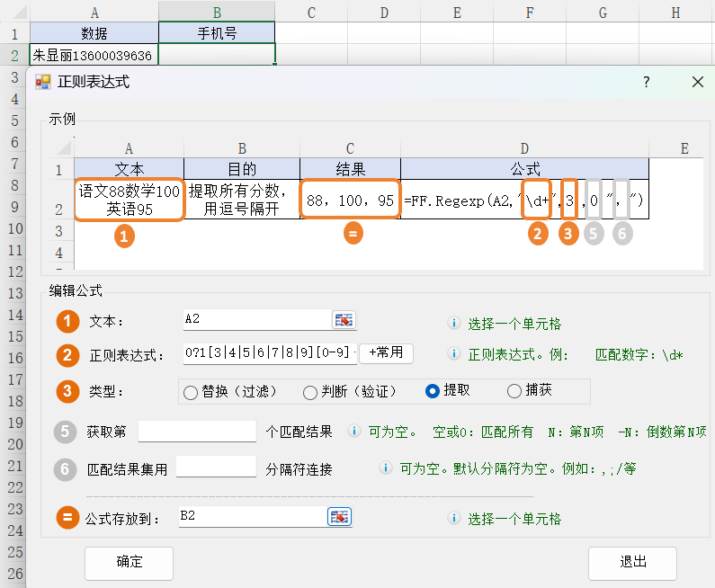Image resolution: width=715 pixels, height=588 pixels.
Task: Click the cell picker icon beside 文本 field
Action: 344,320
